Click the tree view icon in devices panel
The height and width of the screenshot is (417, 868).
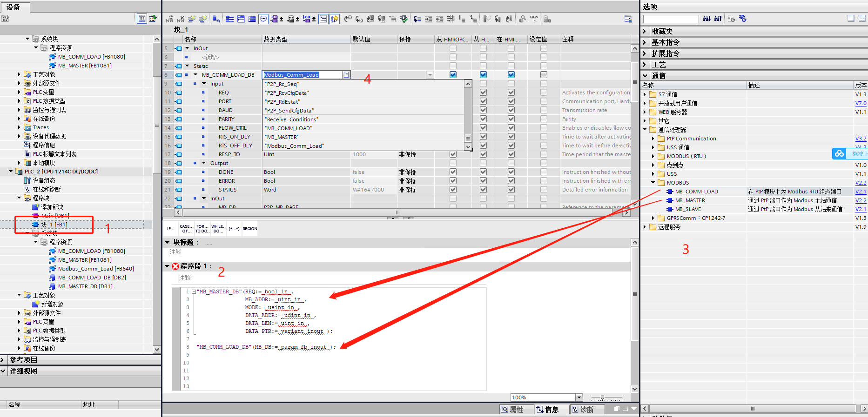click(x=142, y=19)
